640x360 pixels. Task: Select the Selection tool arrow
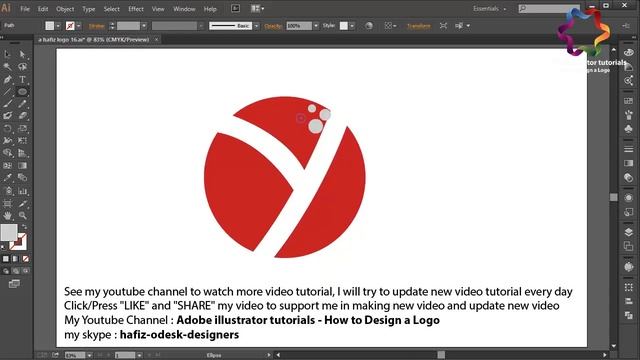(x=7, y=54)
